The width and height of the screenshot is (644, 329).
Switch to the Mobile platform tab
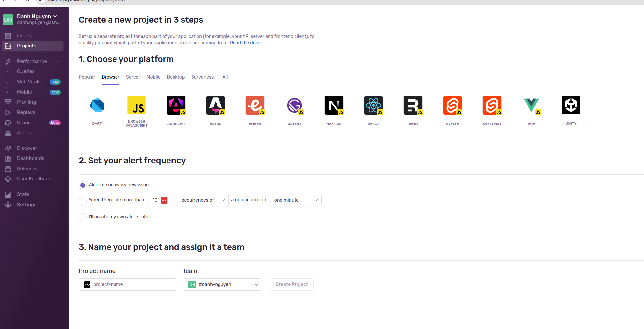[x=154, y=77]
